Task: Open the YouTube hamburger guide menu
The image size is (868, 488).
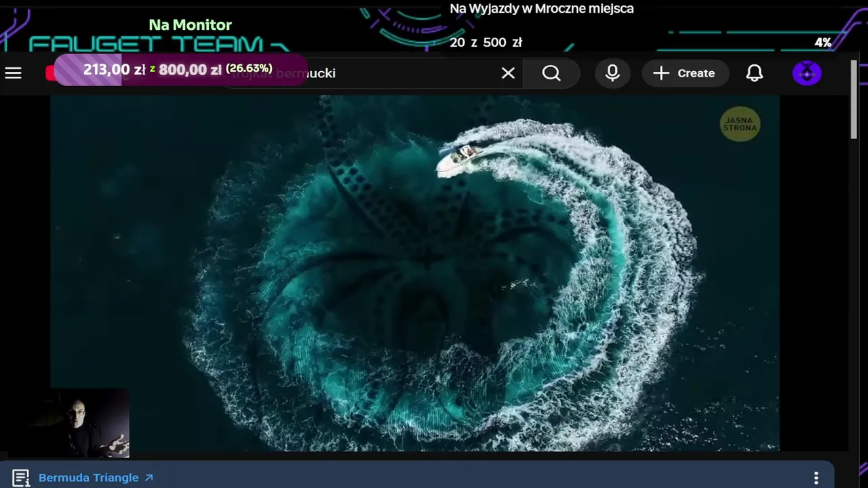Action: [x=14, y=73]
